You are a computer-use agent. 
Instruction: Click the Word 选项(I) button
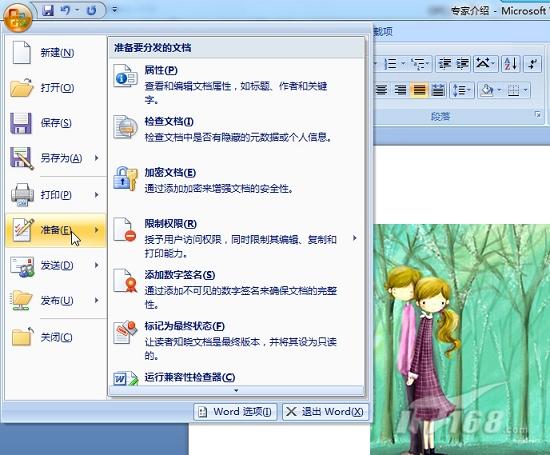(235, 411)
